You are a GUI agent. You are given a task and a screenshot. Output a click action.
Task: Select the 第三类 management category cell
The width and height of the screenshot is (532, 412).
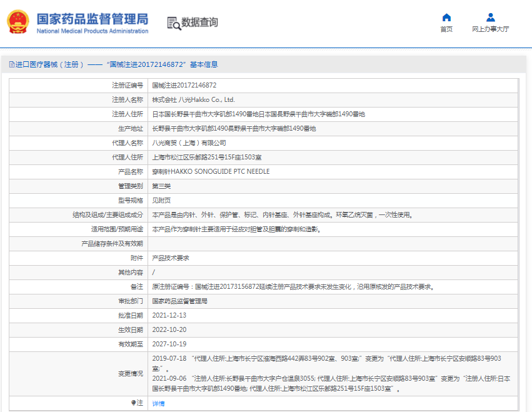[161, 186]
